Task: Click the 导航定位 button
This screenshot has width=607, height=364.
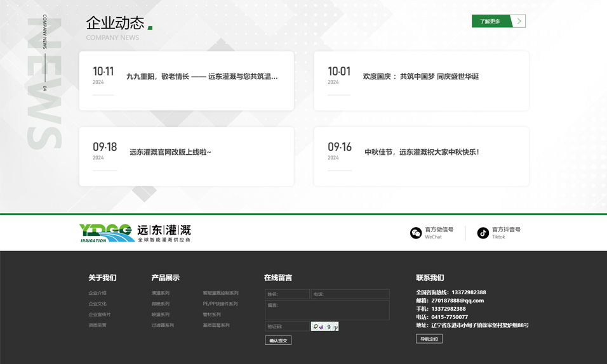Action: 429,339
